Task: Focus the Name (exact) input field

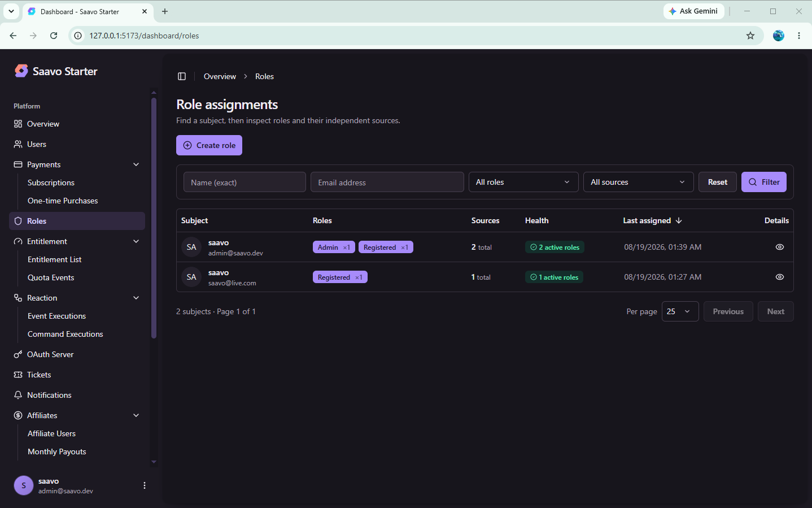Action: [x=245, y=182]
